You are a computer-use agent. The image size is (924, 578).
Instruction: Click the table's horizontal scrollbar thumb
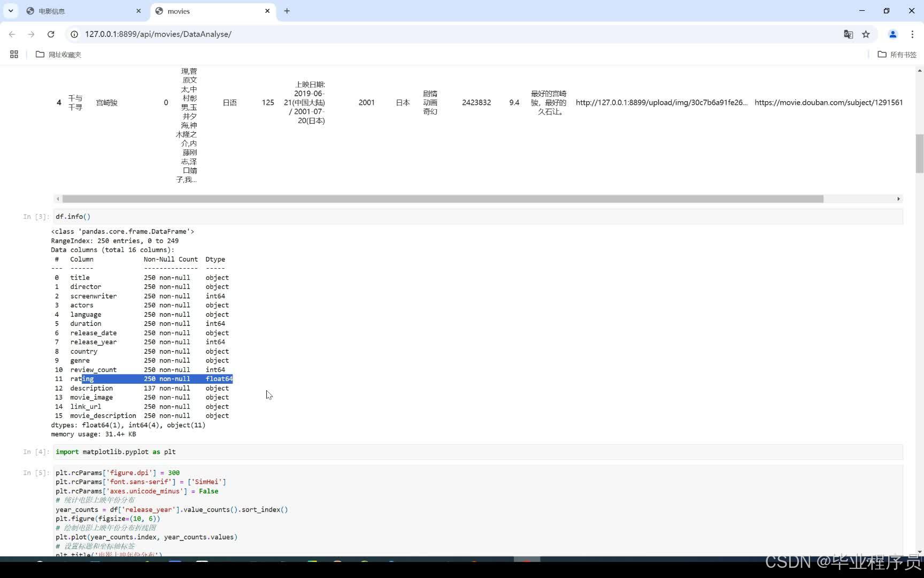(443, 199)
